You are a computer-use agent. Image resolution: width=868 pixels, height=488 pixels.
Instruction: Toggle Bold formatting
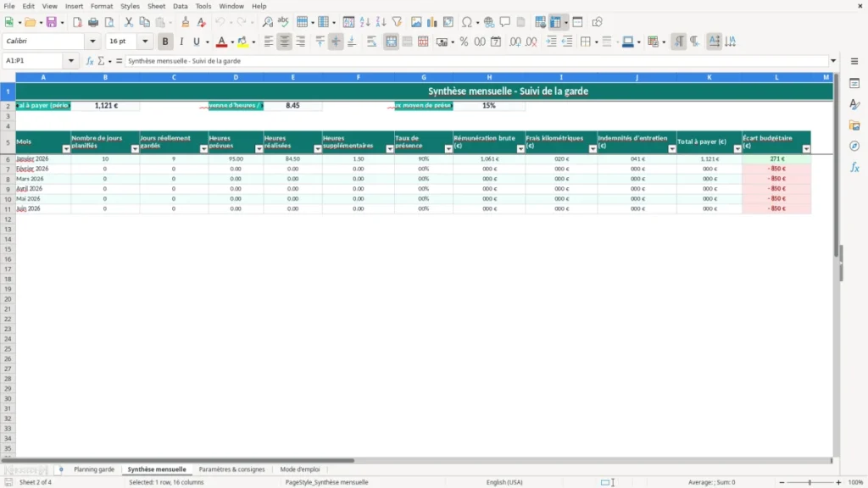tap(165, 42)
